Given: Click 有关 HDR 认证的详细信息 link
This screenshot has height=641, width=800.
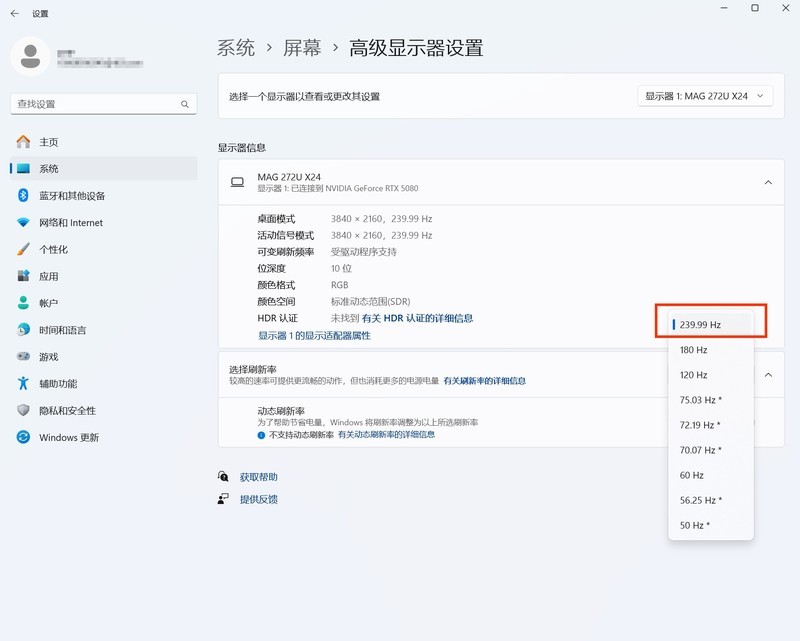Looking at the screenshot, I should (417, 318).
